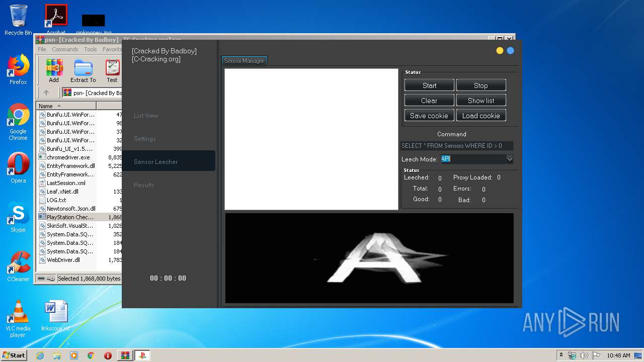Open Internet Explorer from taskbar
This screenshot has height=362, width=644.
[40, 355]
